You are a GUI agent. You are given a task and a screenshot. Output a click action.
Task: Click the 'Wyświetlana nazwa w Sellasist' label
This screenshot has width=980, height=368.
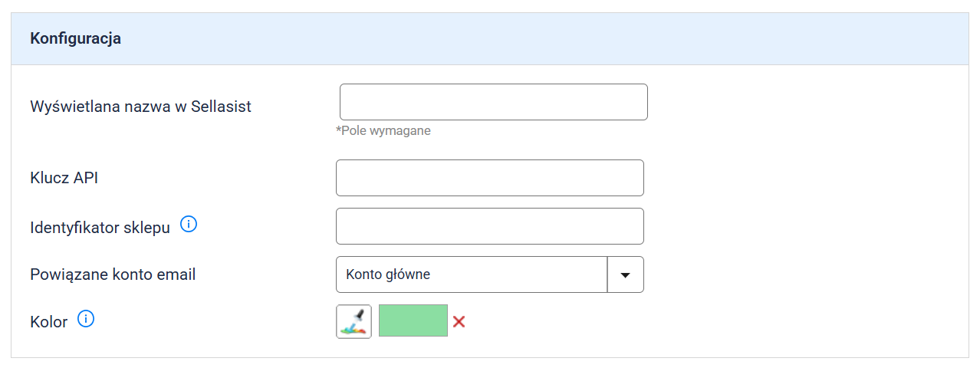coord(140,107)
